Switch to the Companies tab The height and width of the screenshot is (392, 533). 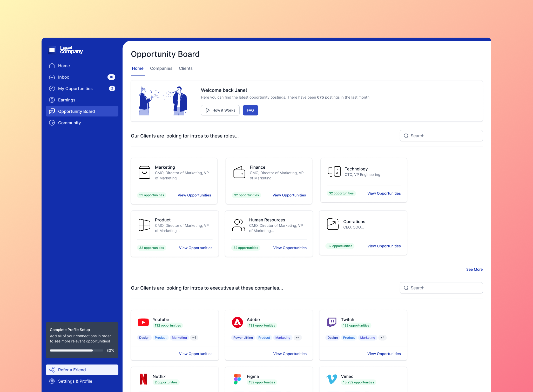pyautogui.click(x=161, y=68)
